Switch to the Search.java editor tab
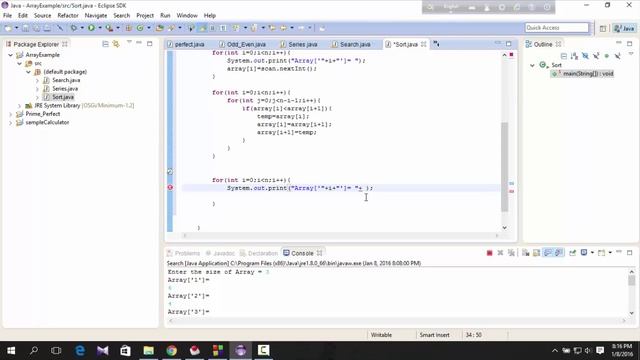 click(x=355, y=44)
